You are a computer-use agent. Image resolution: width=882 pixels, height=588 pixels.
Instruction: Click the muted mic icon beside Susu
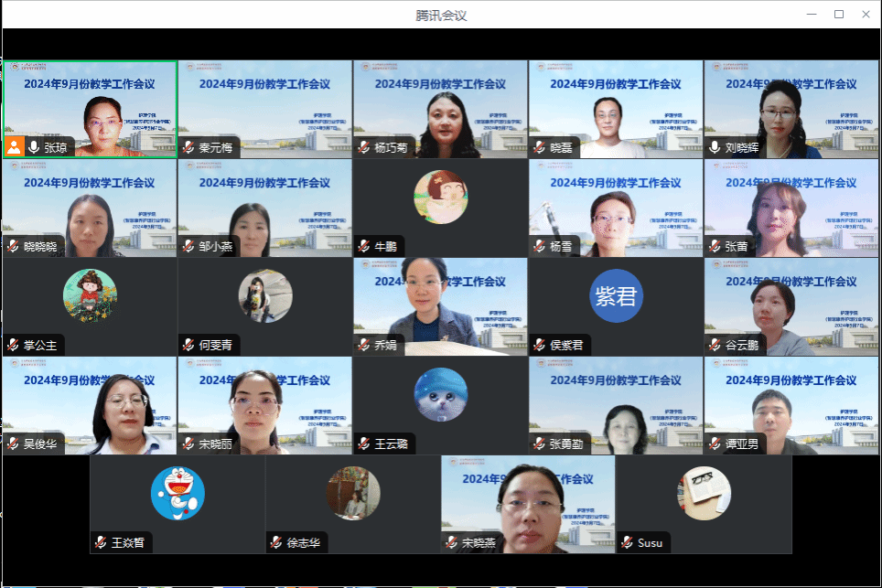click(627, 542)
